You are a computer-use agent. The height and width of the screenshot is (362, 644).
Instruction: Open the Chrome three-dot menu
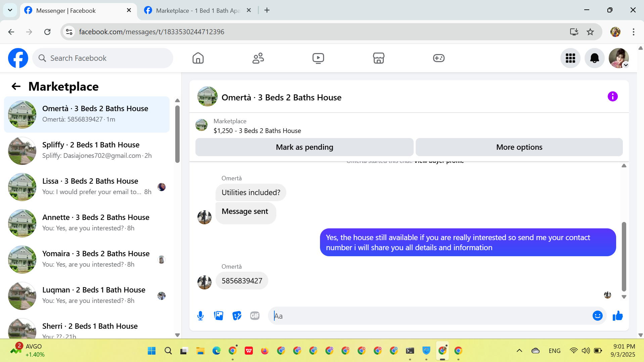[634, 32]
